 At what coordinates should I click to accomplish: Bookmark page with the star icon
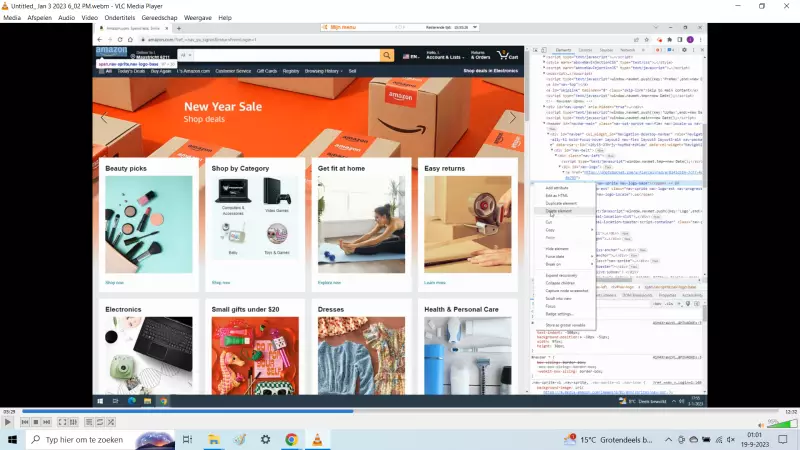[646, 39]
